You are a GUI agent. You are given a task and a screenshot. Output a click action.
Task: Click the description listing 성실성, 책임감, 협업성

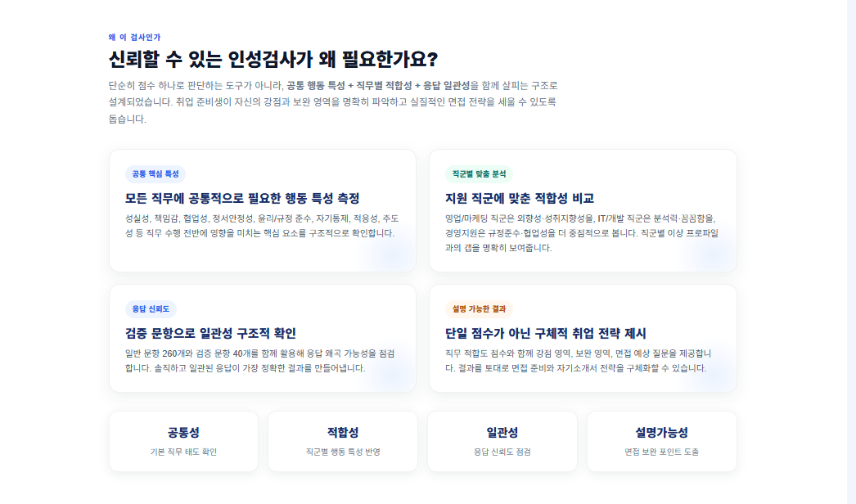tap(259, 226)
